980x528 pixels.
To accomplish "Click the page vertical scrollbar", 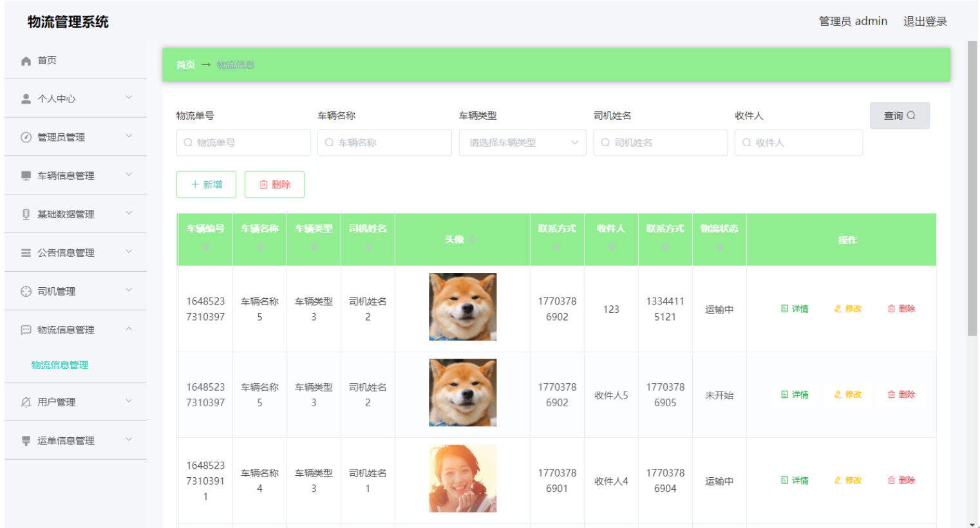I will coord(972,189).
